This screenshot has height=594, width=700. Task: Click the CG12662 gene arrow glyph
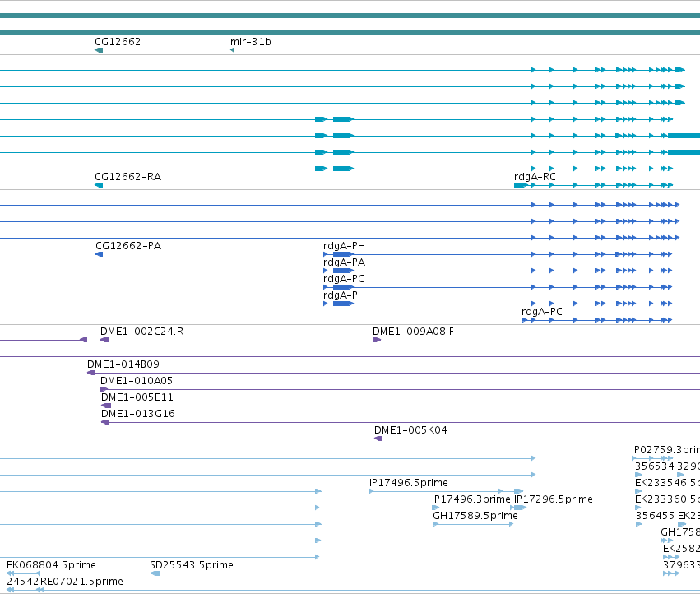tap(99, 50)
